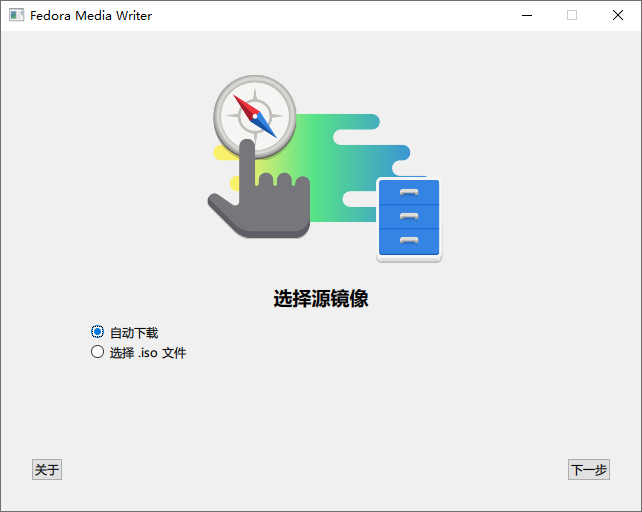The height and width of the screenshot is (512, 642).
Task: Click the bottom drawer of the blue cabinet
Action: 408,240
